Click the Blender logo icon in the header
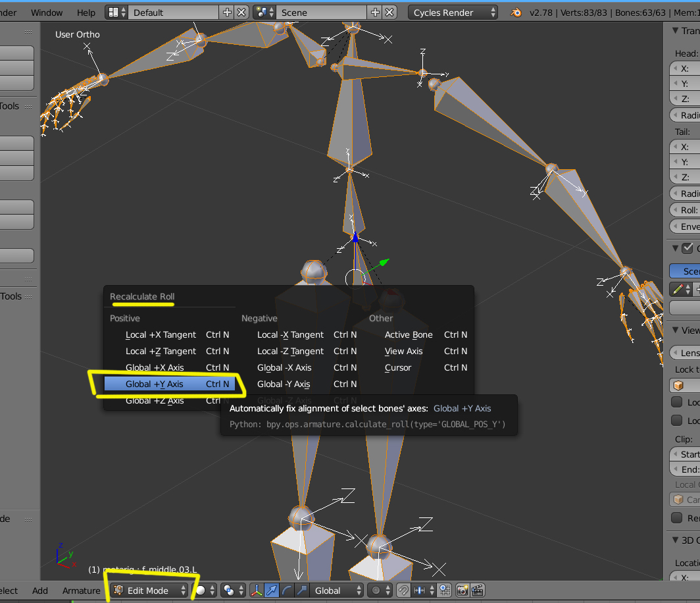Image resolution: width=700 pixels, height=603 pixels. (516, 13)
